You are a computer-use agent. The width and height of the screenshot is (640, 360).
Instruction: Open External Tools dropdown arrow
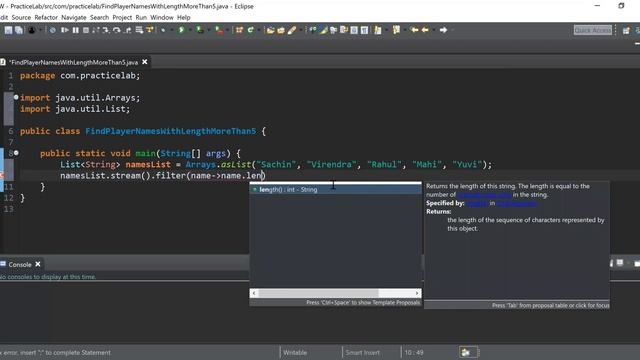coord(228,30)
